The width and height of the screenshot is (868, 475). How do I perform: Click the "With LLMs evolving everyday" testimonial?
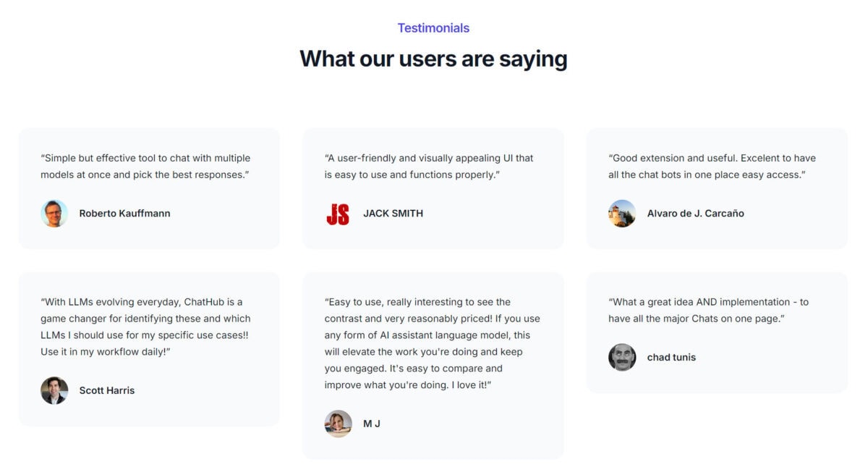tap(145, 327)
